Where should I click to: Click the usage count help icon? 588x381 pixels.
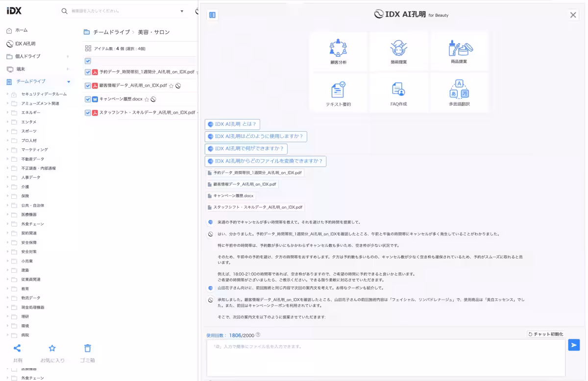click(258, 335)
